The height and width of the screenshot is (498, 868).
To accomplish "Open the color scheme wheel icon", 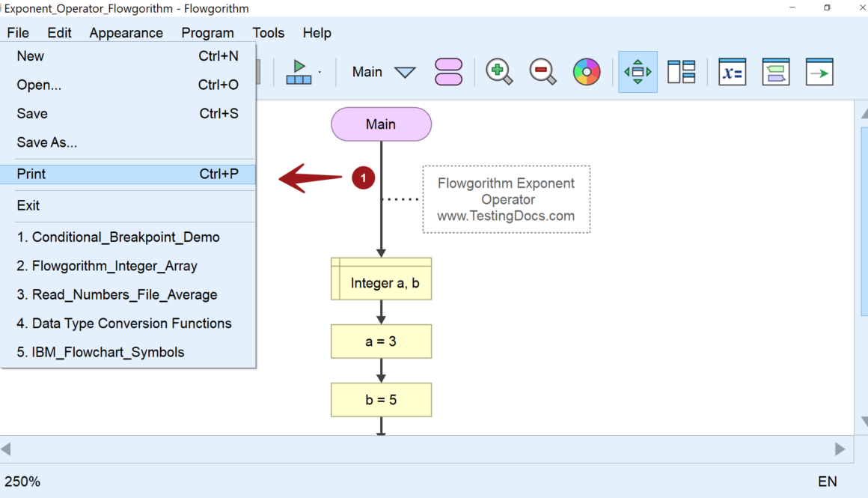I will 587,72.
